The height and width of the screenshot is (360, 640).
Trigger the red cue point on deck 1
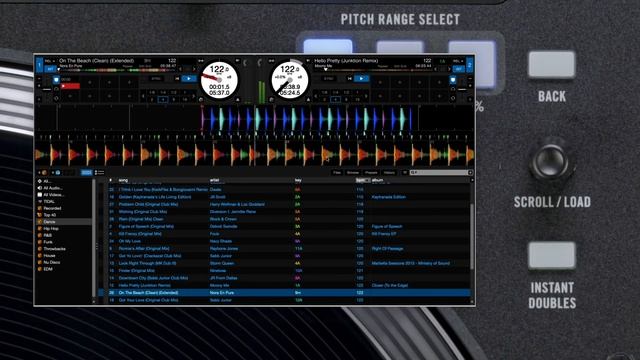(70, 86)
